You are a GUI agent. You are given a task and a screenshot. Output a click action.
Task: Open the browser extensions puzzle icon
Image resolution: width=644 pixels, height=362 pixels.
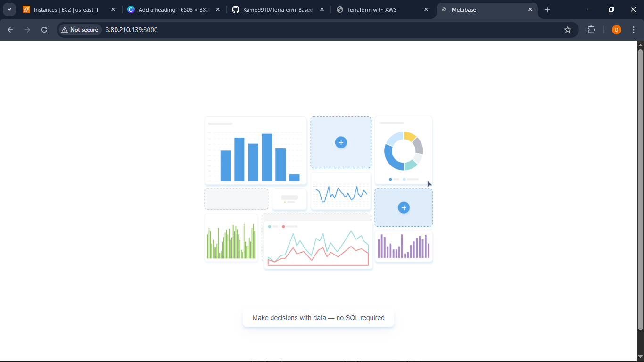591,30
